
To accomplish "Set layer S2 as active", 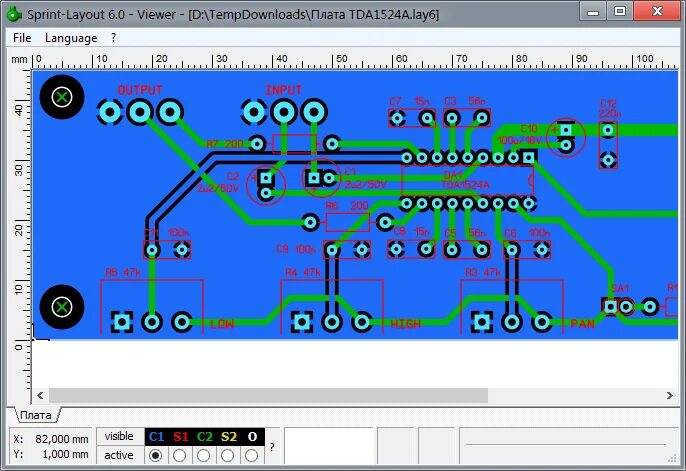I will 228,456.
